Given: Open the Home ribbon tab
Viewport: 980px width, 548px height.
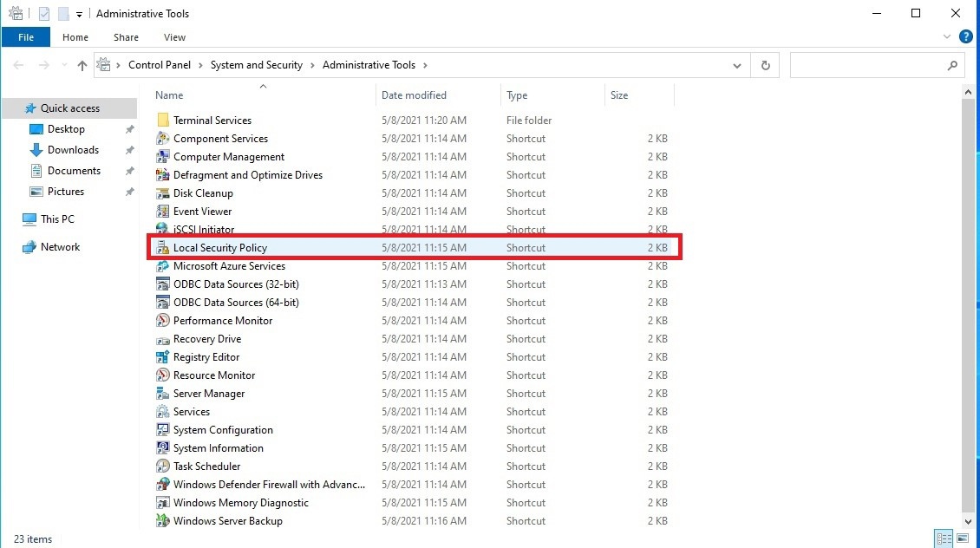Looking at the screenshot, I should (x=75, y=37).
